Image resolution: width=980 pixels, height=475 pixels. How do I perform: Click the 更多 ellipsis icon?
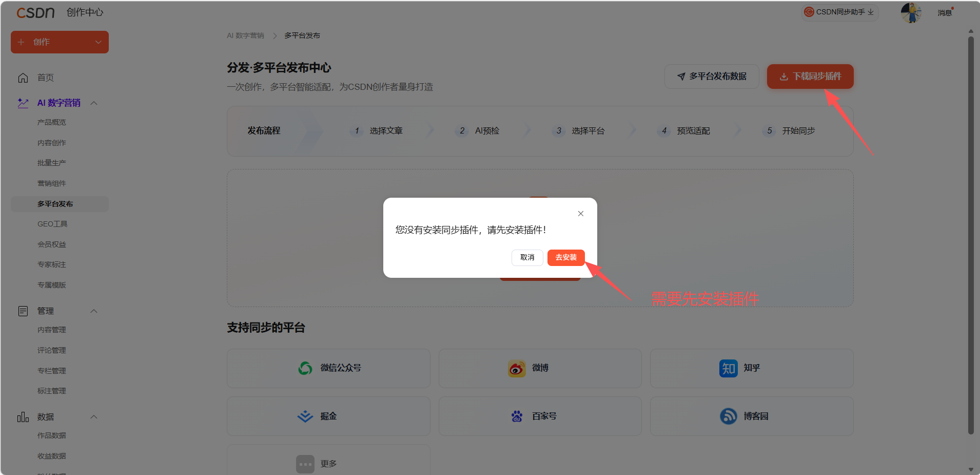[x=305, y=464]
